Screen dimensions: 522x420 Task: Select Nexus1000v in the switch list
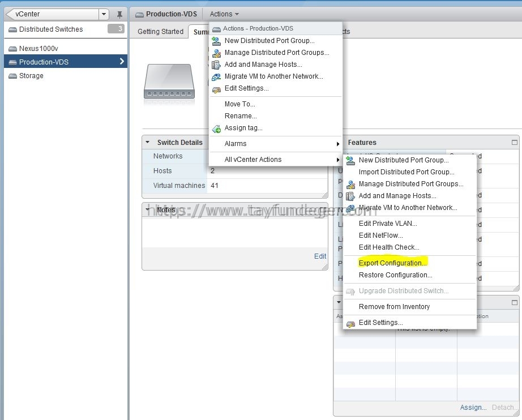pyautogui.click(x=66, y=49)
